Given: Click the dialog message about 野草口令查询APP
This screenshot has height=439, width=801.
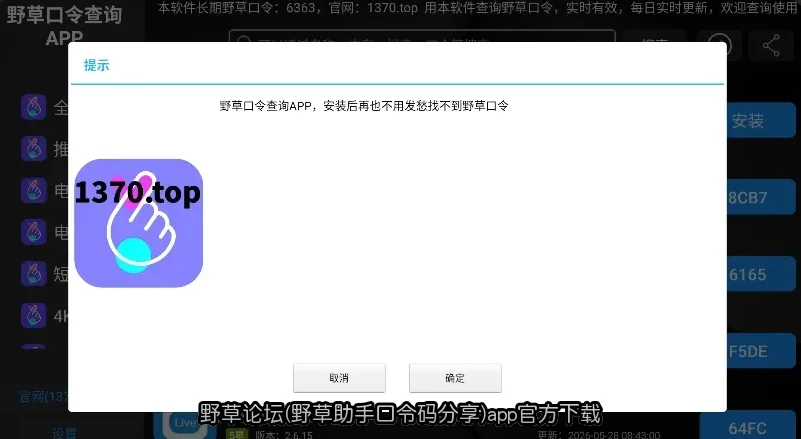Looking at the screenshot, I should (x=364, y=106).
